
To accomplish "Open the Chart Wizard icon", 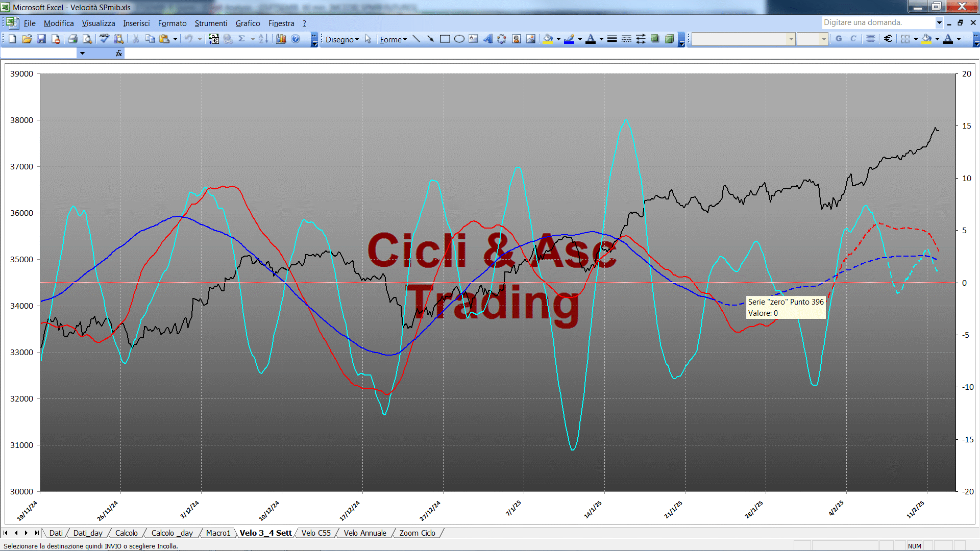I will [281, 39].
